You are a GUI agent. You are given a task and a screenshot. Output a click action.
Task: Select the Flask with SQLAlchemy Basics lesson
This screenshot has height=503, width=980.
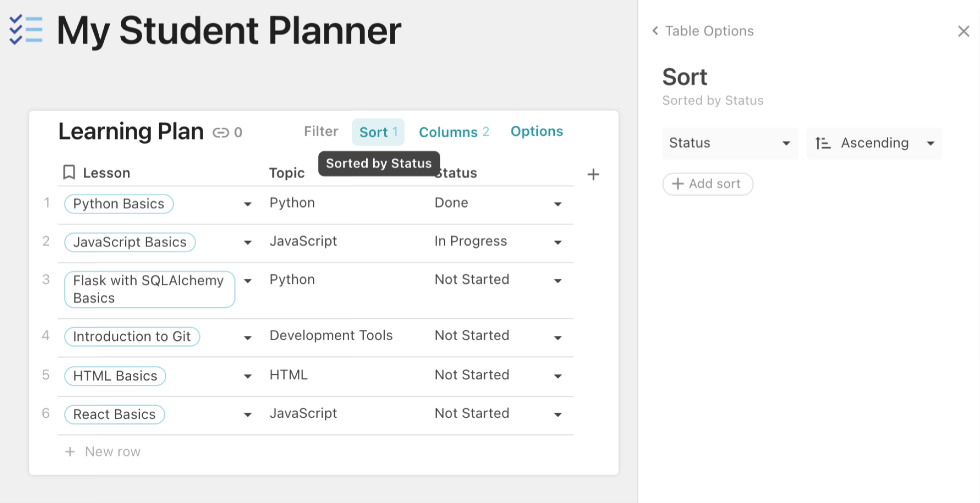click(149, 289)
